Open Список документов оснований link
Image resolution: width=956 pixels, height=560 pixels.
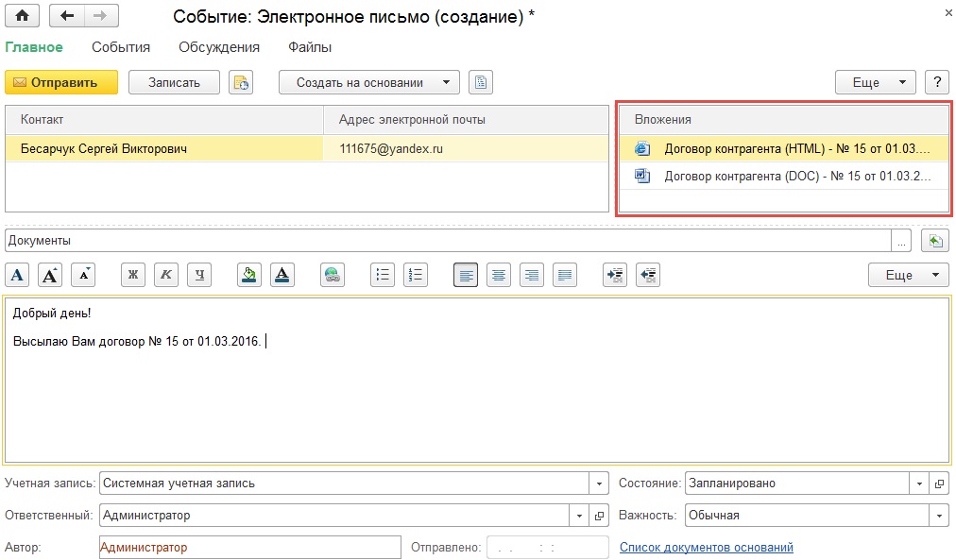click(x=706, y=547)
